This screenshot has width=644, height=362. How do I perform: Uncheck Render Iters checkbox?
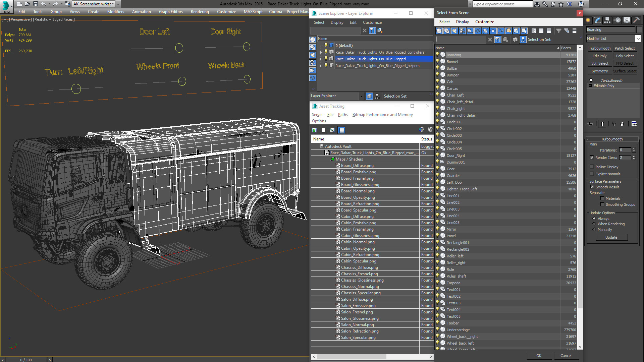(592, 158)
